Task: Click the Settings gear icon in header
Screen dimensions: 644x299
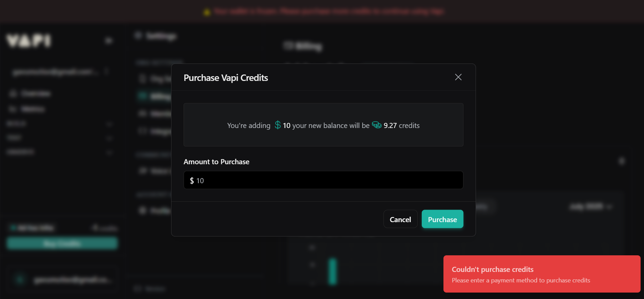Action: point(138,36)
